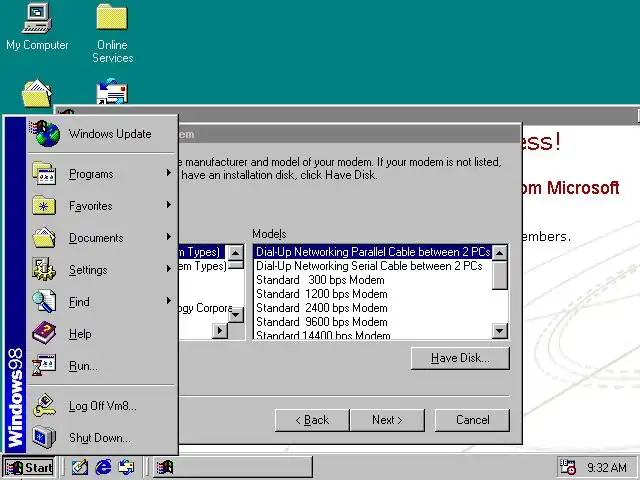Viewport: 640px width, 480px height.
Task: Choose Run... in the Start menu
Action: pyautogui.click(x=102, y=365)
